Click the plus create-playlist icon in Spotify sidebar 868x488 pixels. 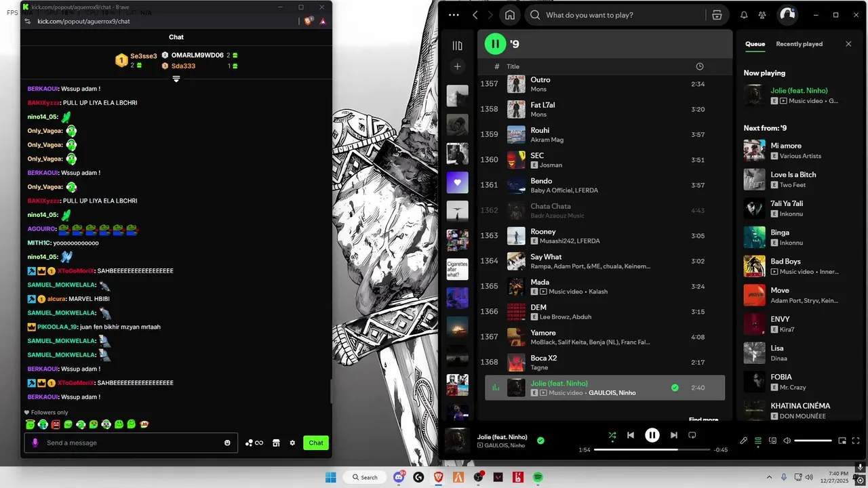pyautogui.click(x=457, y=66)
